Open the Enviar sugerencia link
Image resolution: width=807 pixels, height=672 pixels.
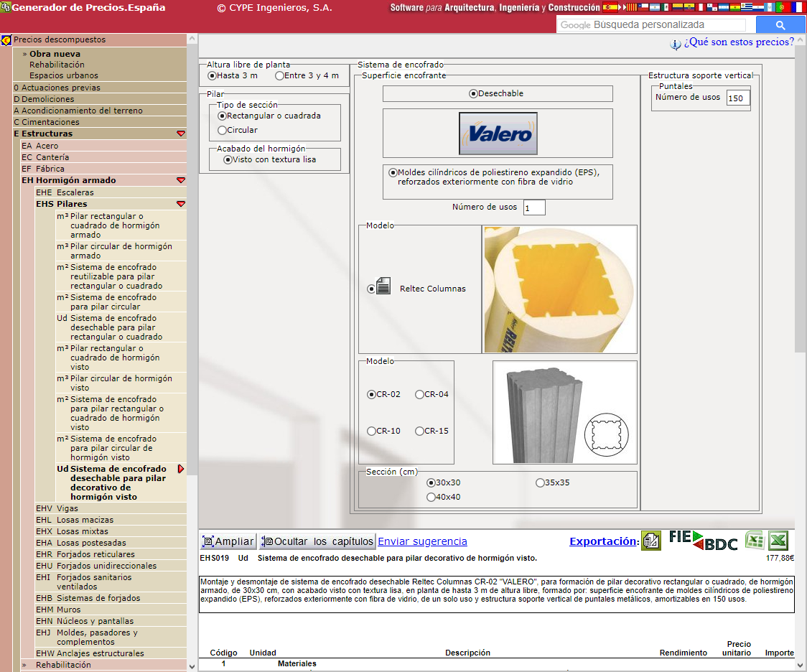coord(423,541)
